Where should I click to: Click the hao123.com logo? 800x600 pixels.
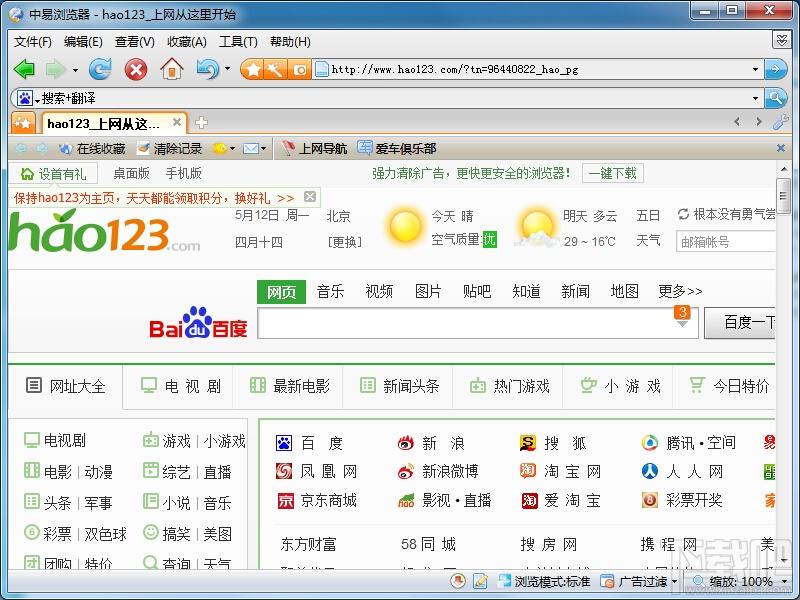105,232
